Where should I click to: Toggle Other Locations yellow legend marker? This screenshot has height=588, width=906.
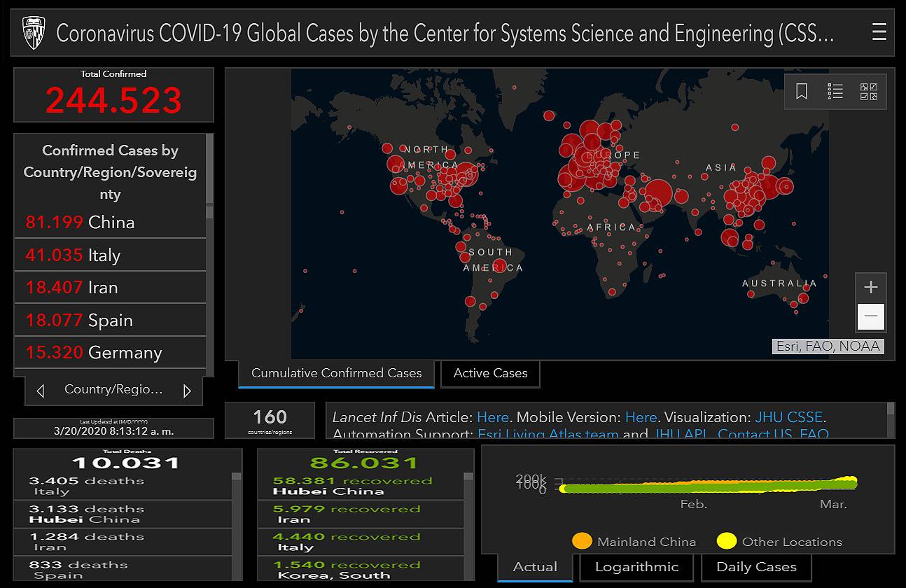click(x=727, y=541)
